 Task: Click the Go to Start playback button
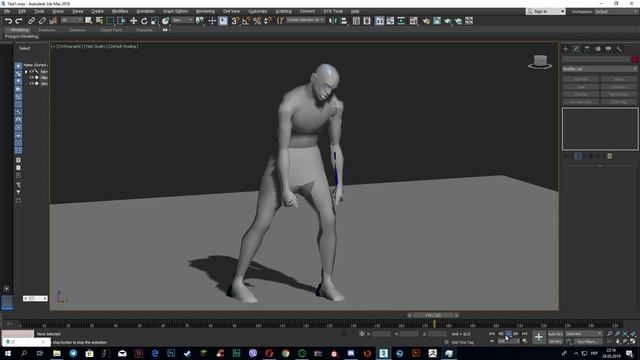coord(492,334)
